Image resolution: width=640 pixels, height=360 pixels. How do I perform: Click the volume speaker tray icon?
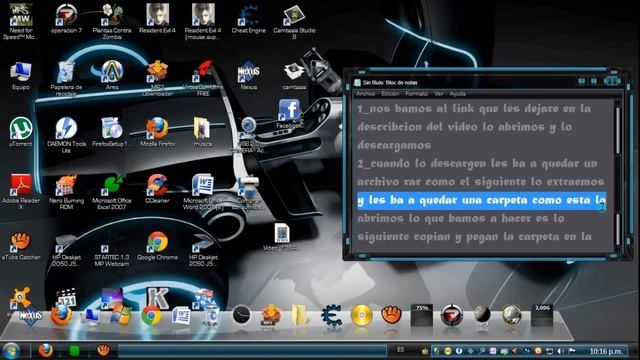point(560,351)
